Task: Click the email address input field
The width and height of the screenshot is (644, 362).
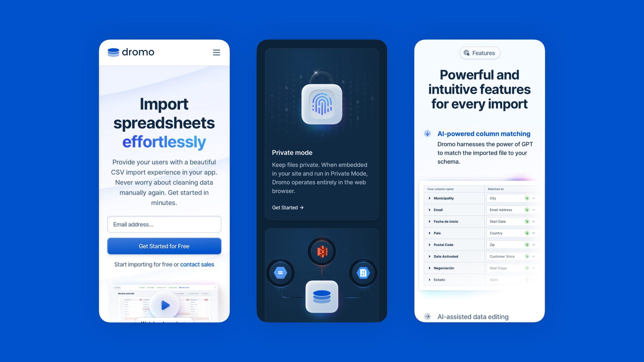Action: [x=164, y=224]
